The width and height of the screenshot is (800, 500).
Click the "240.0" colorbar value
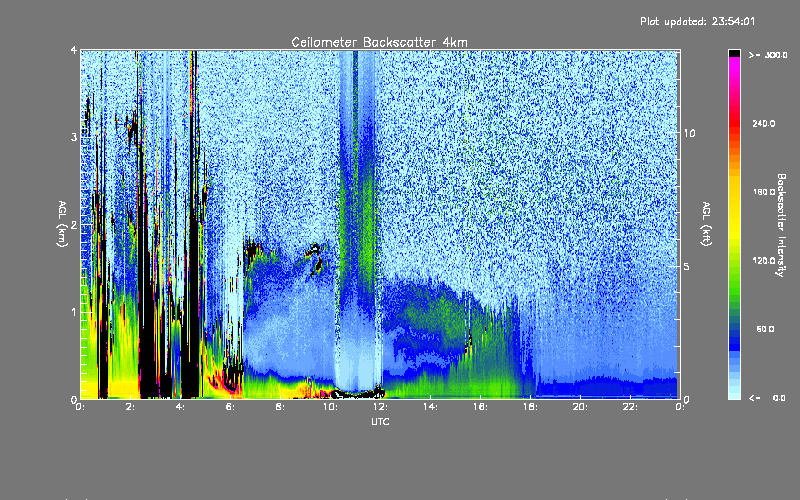pos(764,124)
